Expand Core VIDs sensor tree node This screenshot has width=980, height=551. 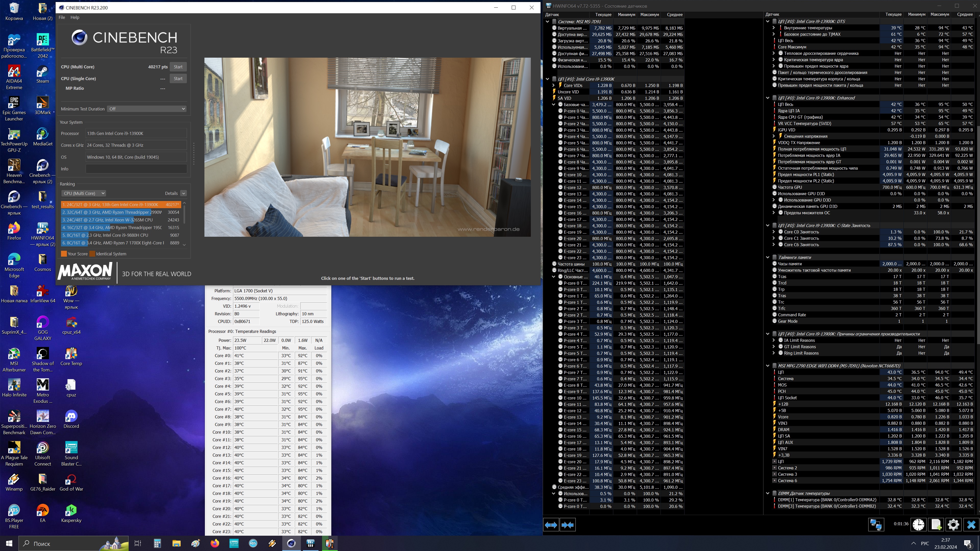(x=554, y=85)
